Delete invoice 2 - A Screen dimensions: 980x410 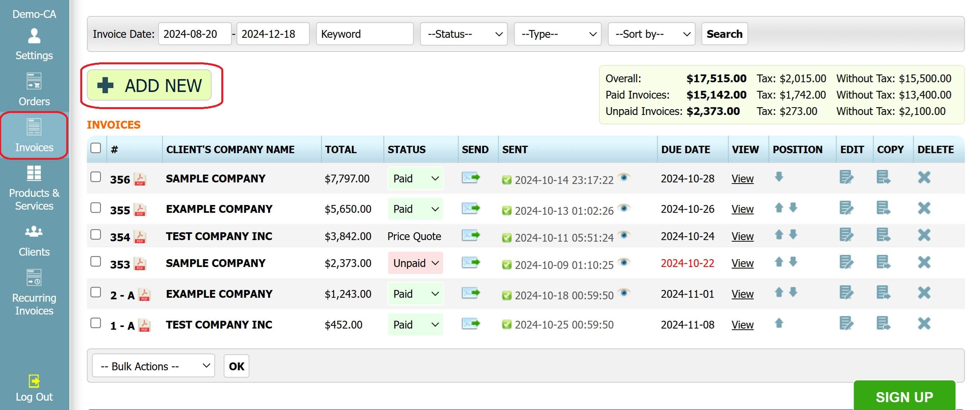[x=924, y=293]
